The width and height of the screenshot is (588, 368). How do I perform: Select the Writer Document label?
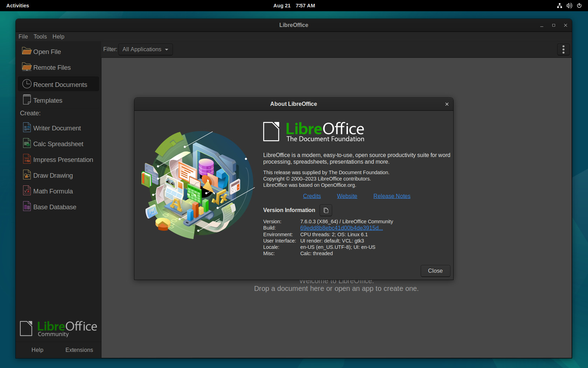57,128
